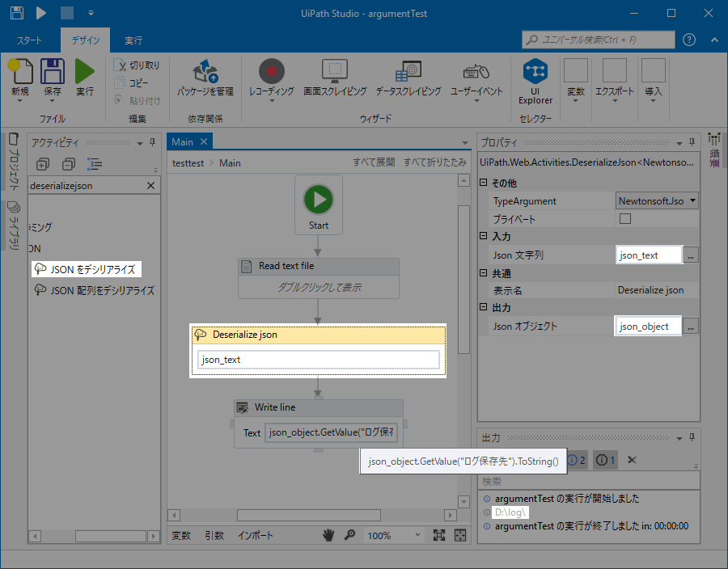Collapse the 共通 property section
Image resolution: width=728 pixels, height=569 pixels.
click(x=484, y=272)
